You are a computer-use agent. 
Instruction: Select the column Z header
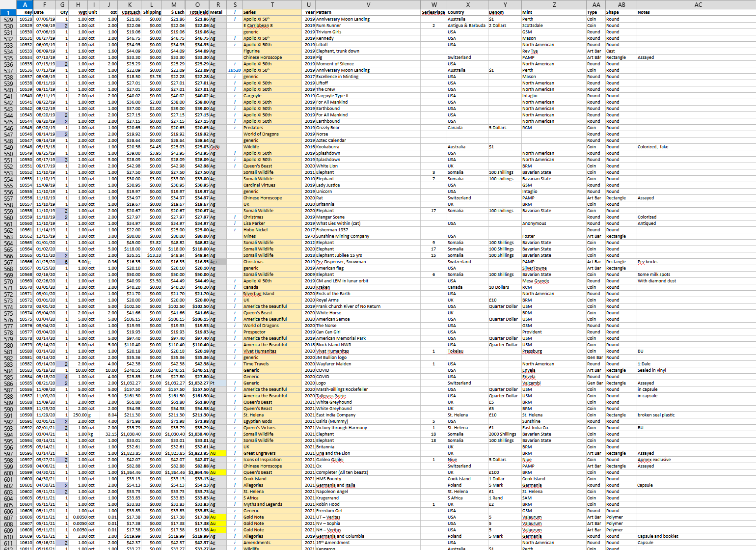[554, 4]
